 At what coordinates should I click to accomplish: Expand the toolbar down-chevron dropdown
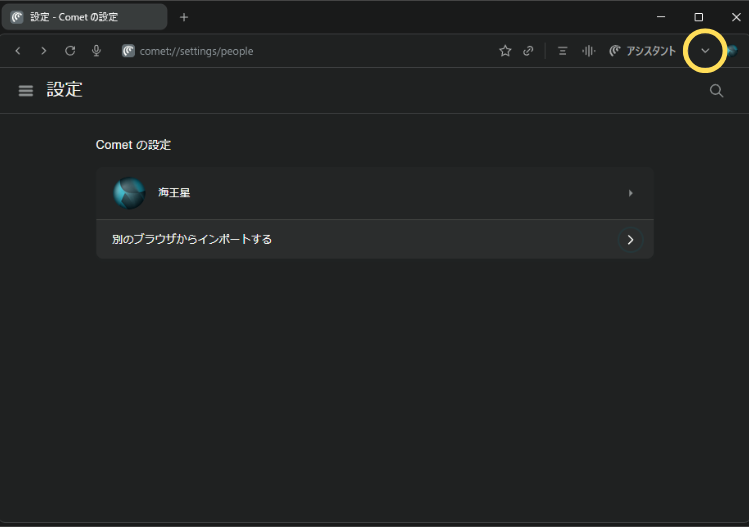tap(705, 51)
